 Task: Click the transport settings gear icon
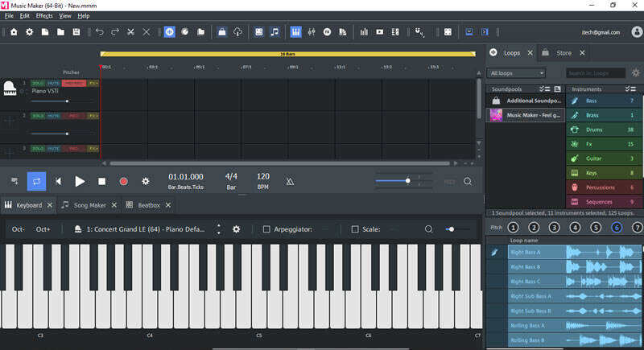(x=146, y=181)
